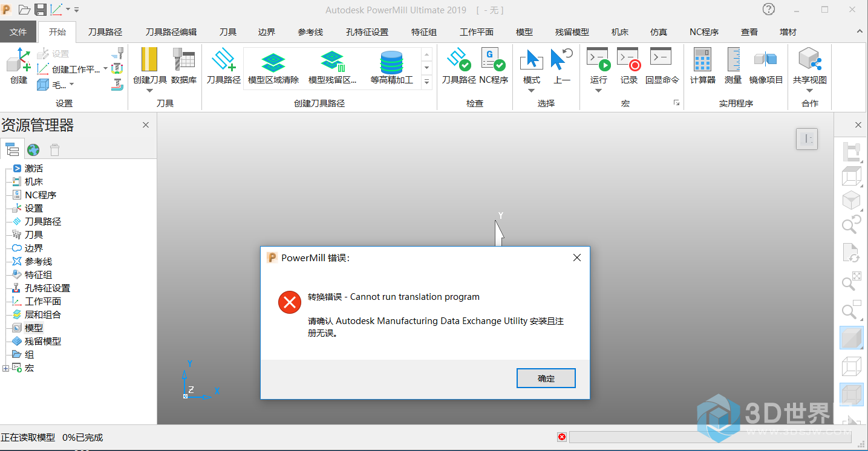Click the 确定 button in the error dialog
The image size is (868, 451).
[x=546, y=378]
